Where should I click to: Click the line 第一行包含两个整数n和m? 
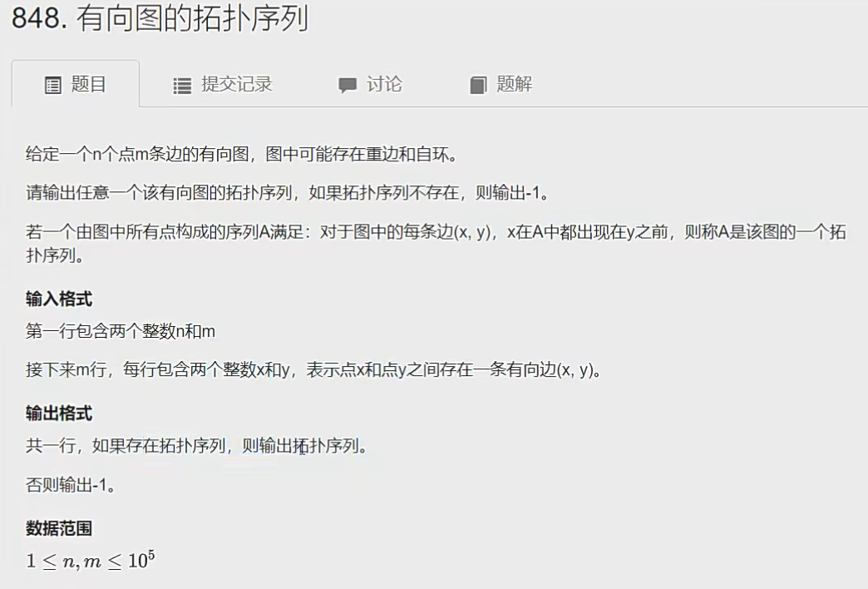click(121, 331)
